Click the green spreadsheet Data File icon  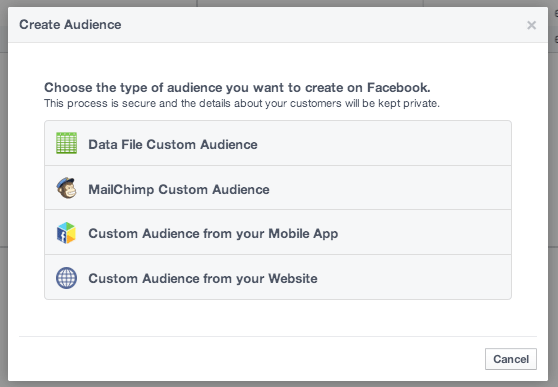(x=67, y=143)
